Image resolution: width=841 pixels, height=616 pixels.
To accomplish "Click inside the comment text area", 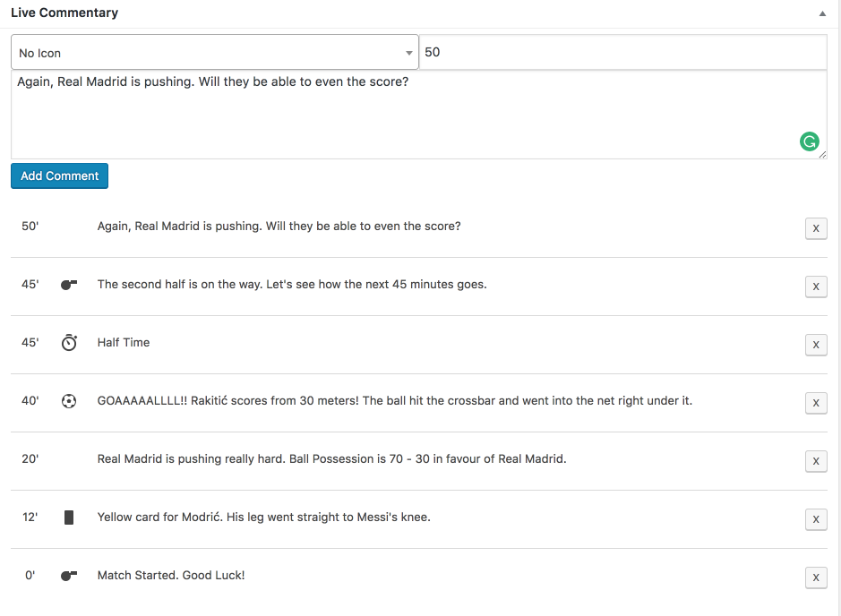I will point(419,115).
